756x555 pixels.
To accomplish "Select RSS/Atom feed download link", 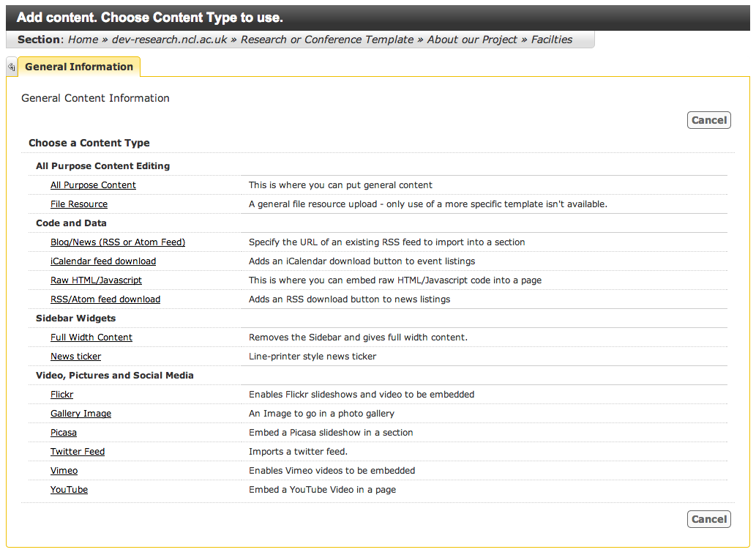I will pyautogui.click(x=105, y=299).
